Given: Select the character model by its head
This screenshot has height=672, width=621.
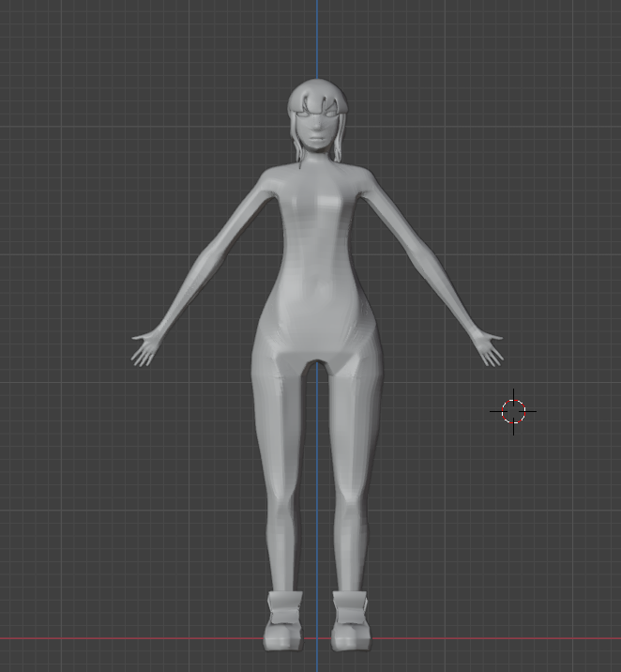Looking at the screenshot, I should (317, 115).
